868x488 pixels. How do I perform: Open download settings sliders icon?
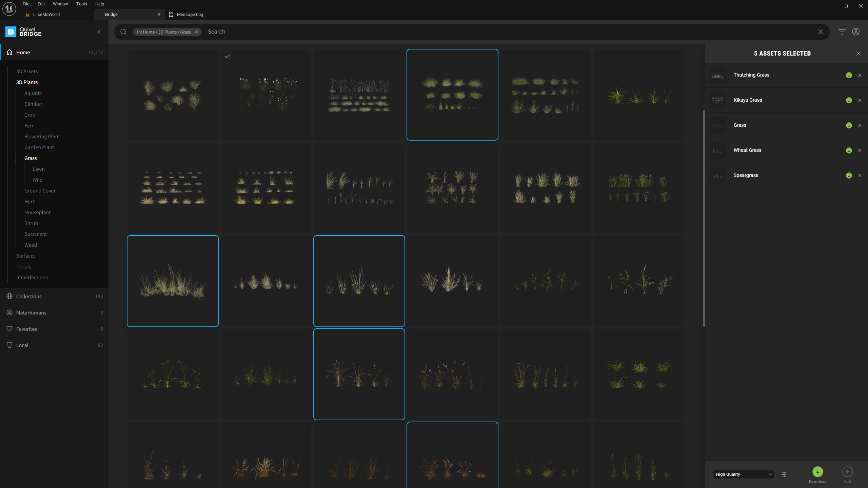point(784,474)
